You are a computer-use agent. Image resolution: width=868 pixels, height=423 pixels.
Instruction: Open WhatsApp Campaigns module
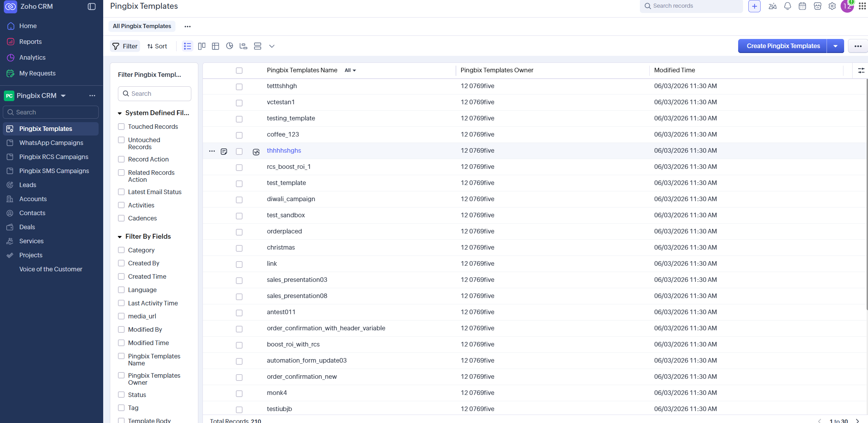(51, 143)
